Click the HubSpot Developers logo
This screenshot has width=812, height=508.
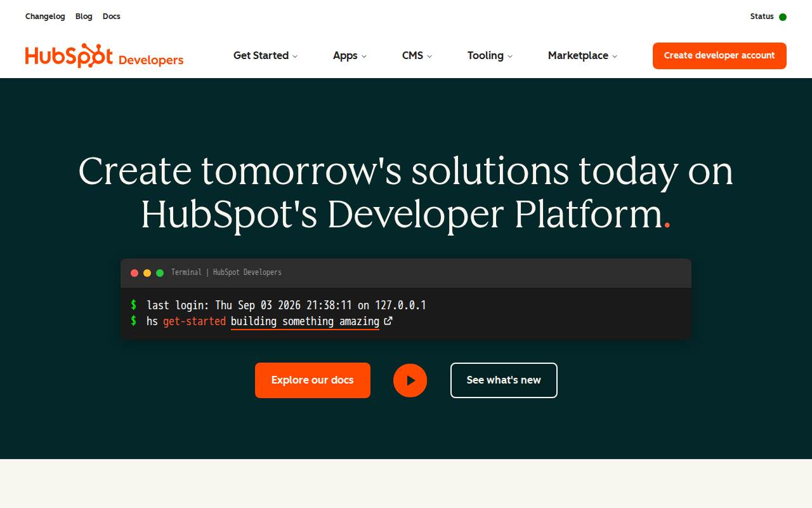pos(104,56)
